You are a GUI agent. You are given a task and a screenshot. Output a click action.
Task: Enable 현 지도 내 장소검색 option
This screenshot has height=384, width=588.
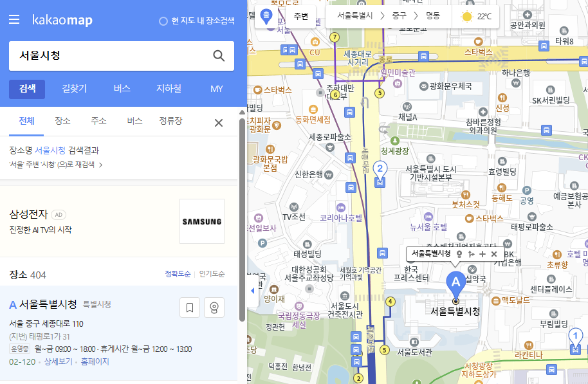pyautogui.click(x=163, y=20)
